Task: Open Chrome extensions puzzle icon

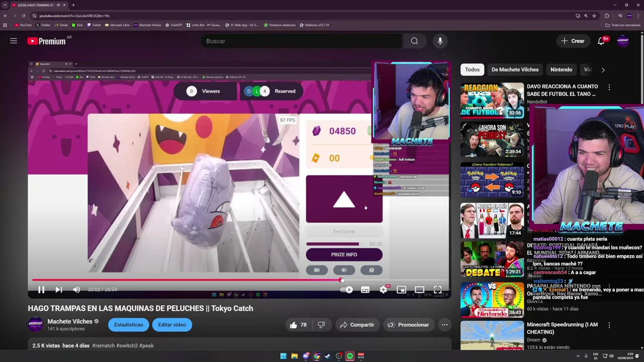Action: 607,16
